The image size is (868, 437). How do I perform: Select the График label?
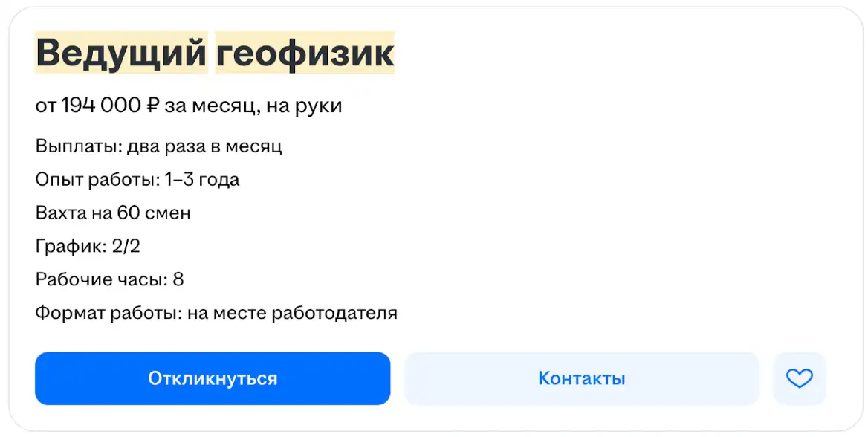click(71, 247)
